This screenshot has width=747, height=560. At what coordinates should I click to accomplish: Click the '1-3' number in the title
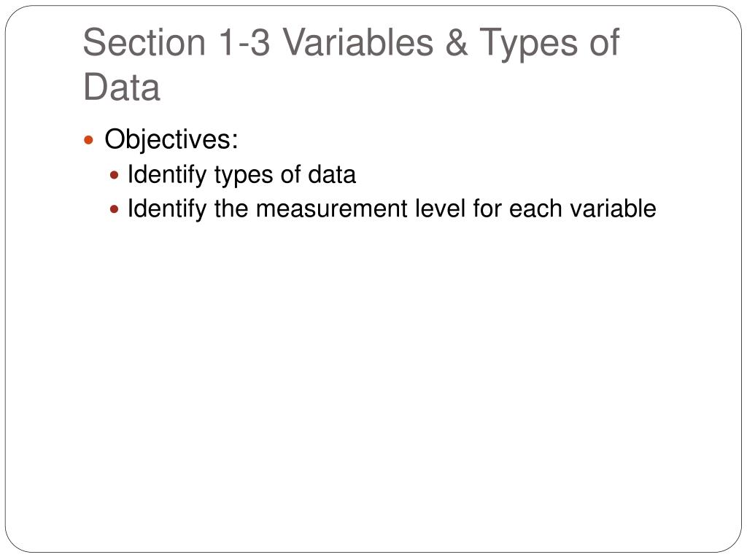244,42
